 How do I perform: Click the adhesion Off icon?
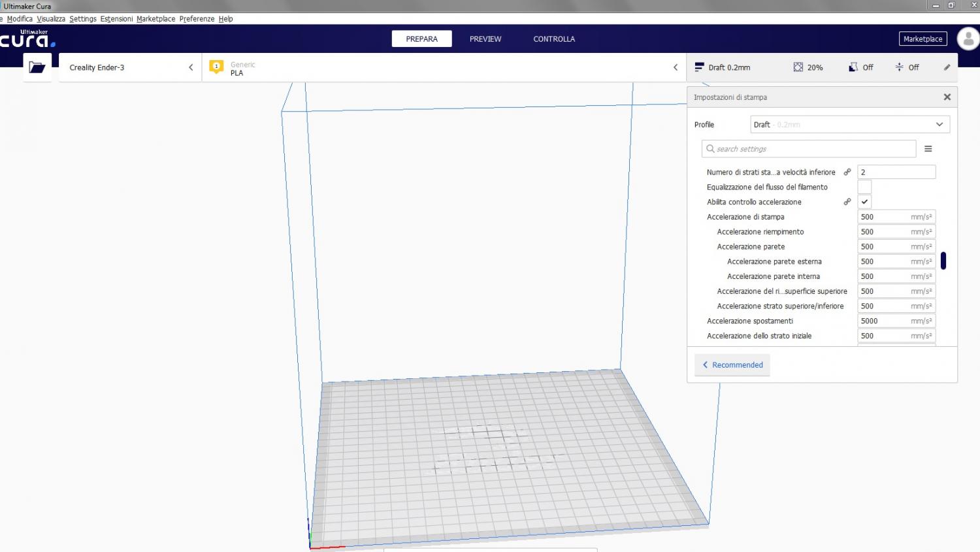900,67
